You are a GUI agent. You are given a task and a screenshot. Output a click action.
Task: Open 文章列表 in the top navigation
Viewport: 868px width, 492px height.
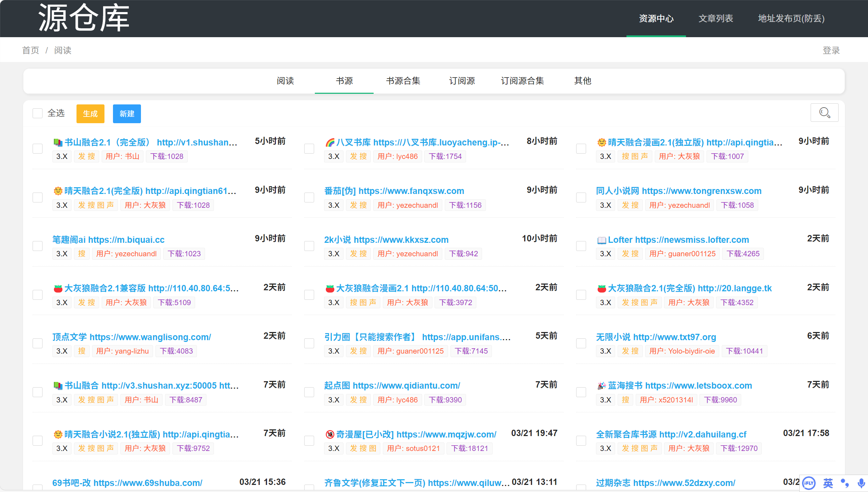(x=716, y=18)
